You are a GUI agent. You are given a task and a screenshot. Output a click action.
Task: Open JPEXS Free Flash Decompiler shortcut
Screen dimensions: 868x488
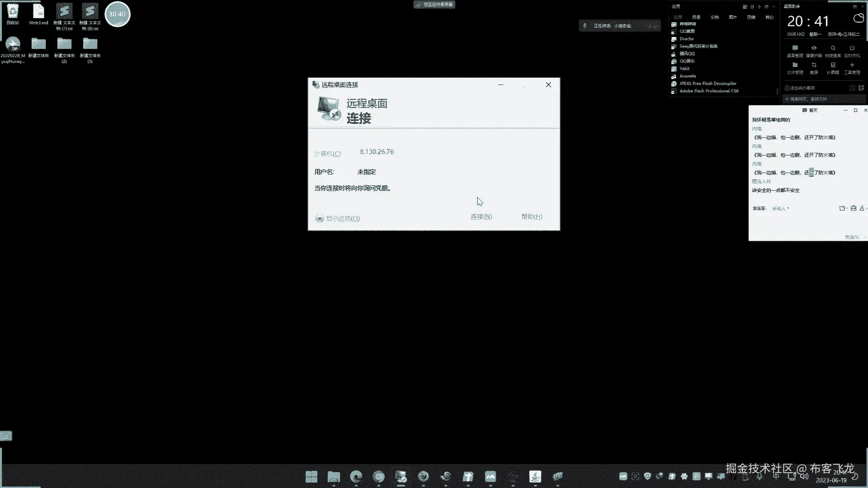click(x=708, y=84)
